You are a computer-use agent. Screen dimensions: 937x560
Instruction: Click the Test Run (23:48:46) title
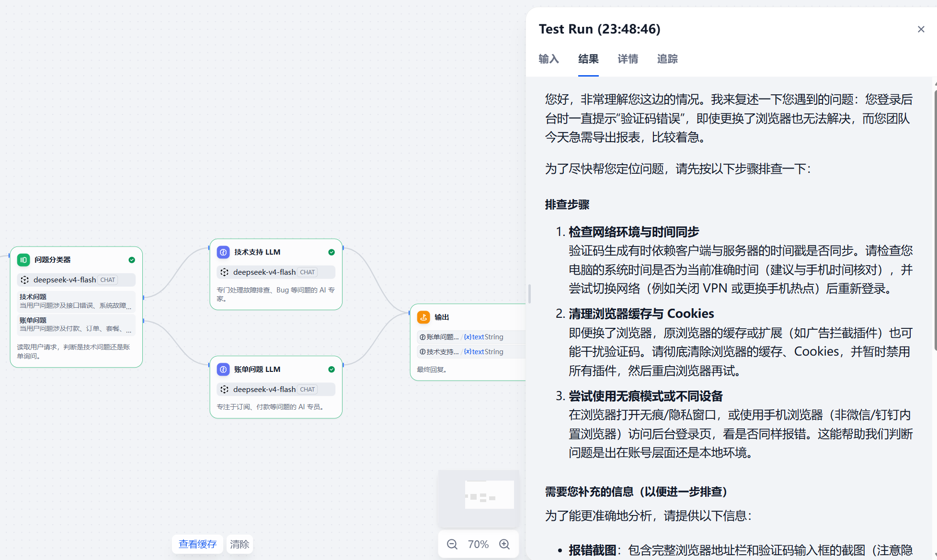599,29
